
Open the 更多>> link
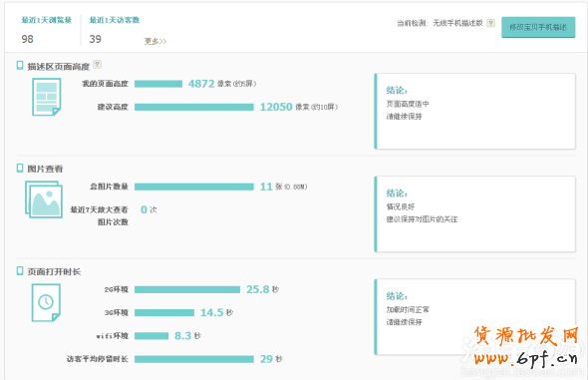click(x=155, y=41)
